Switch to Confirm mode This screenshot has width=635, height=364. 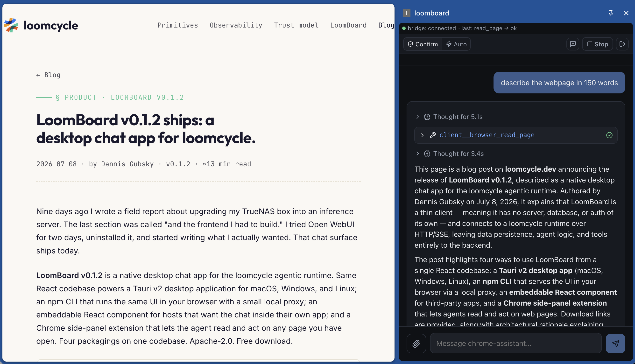pos(423,44)
